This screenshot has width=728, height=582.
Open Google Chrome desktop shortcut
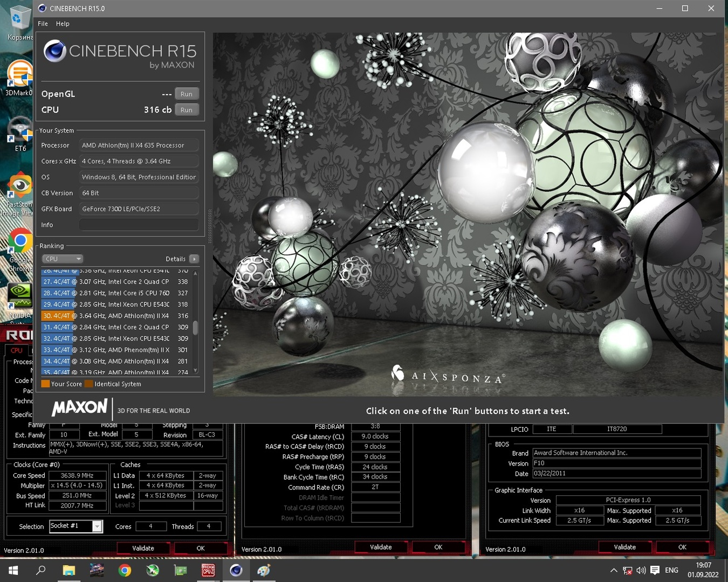(19, 249)
